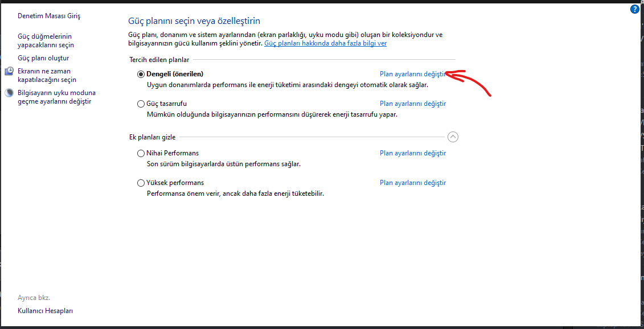Collapse the Ek planları gizle section
The height and width of the screenshot is (329, 644).
click(x=453, y=137)
